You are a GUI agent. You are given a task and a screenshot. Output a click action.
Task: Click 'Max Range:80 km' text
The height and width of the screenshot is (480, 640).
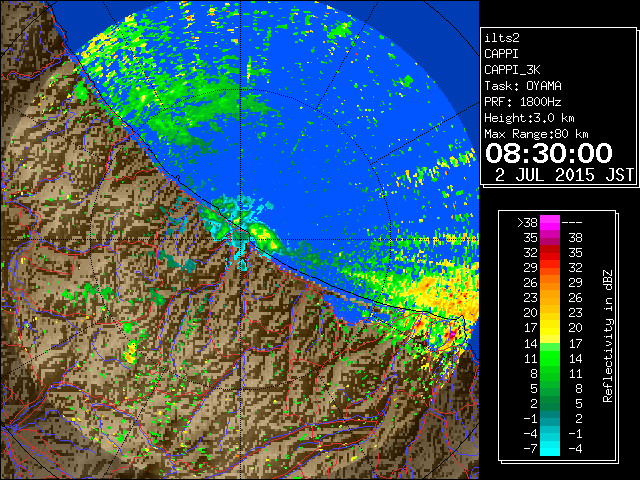(x=536, y=134)
